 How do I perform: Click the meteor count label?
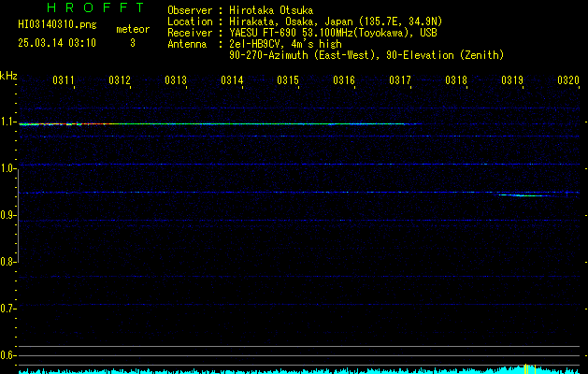(133, 29)
